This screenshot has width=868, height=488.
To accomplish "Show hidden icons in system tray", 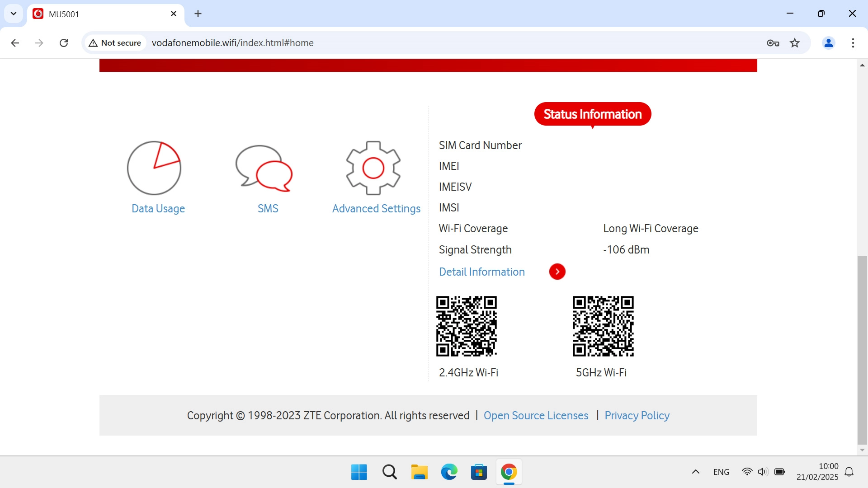I will pos(695,471).
